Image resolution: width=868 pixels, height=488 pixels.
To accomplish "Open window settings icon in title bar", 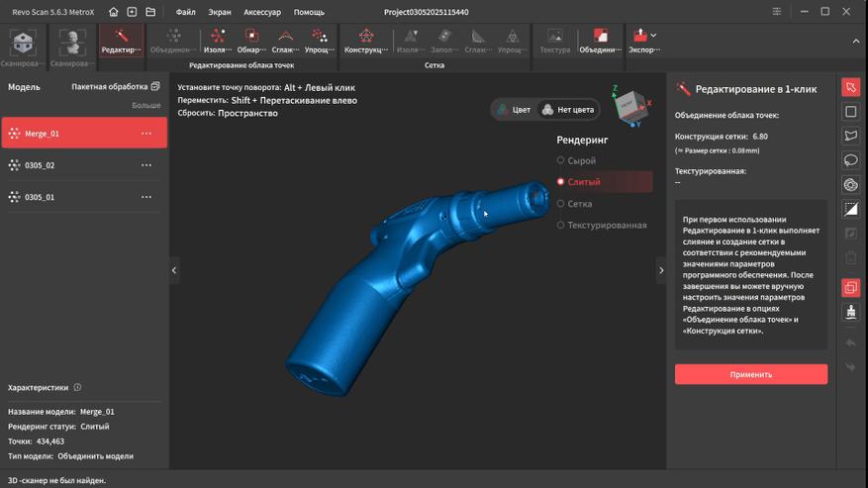I will coord(777,12).
